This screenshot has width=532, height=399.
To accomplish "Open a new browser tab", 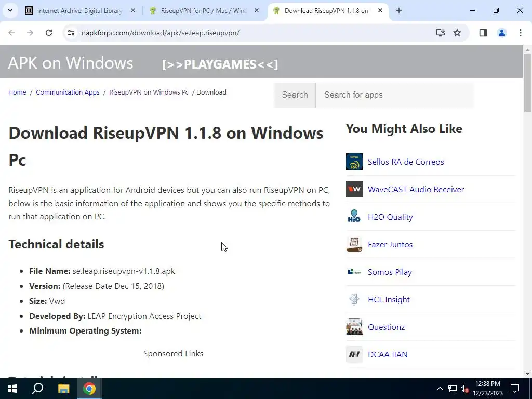I will 399,11.
